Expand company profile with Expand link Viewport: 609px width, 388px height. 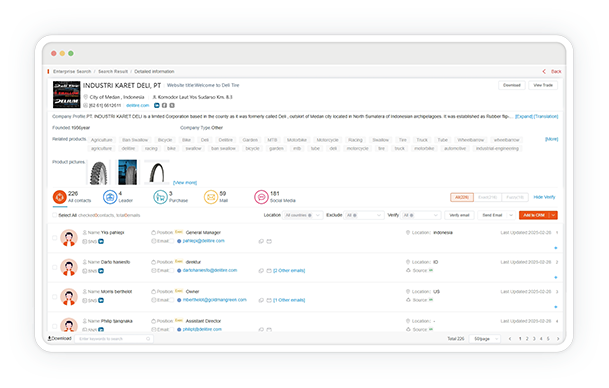coord(524,117)
